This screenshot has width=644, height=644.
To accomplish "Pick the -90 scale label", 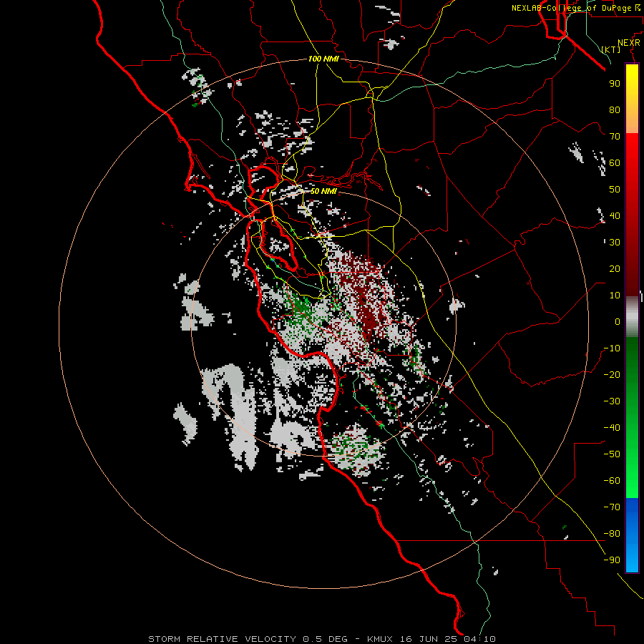I will click(612, 560).
